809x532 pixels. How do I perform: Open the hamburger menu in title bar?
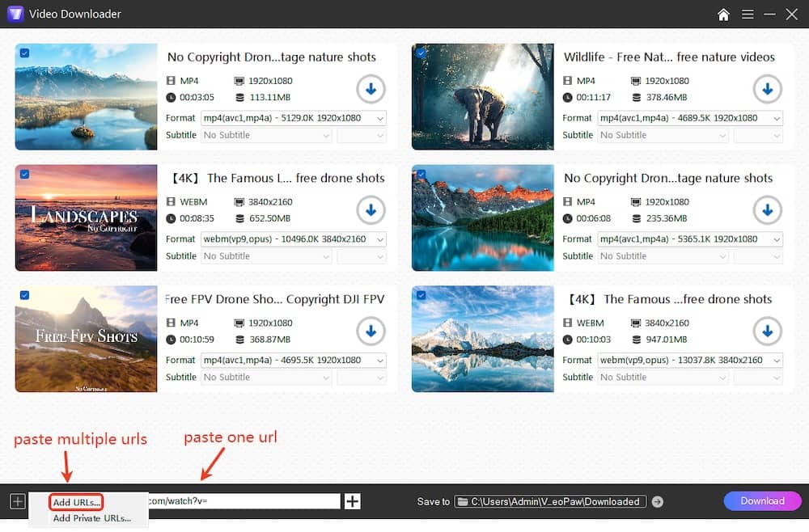747,15
